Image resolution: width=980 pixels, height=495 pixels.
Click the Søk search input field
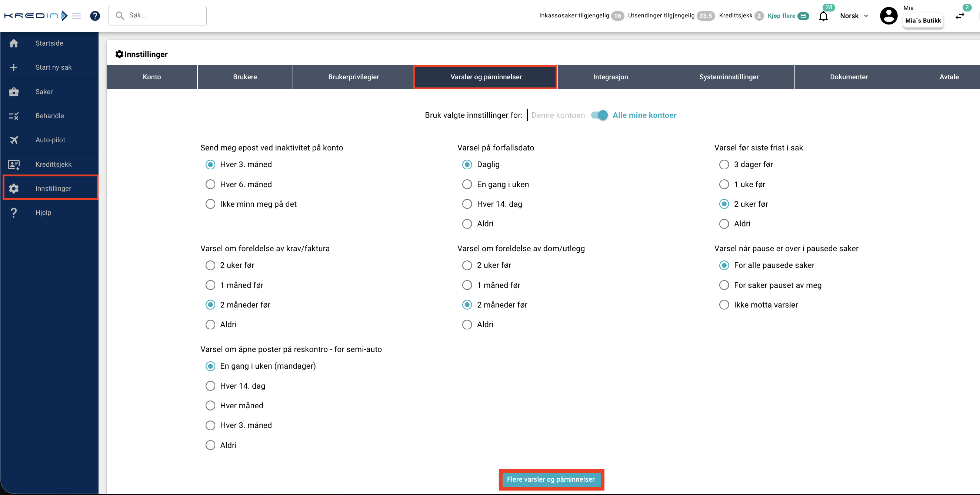coord(164,16)
